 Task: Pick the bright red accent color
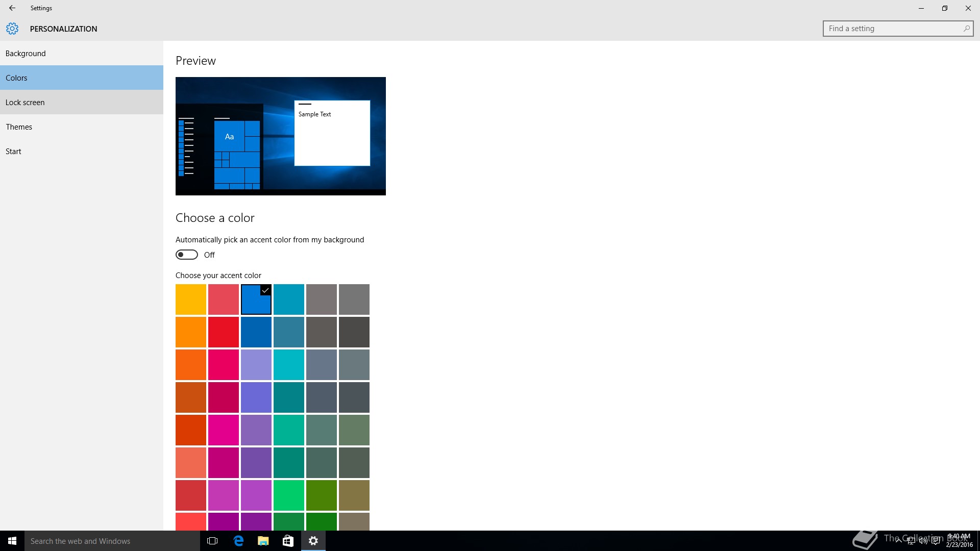click(x=224, y=332)
